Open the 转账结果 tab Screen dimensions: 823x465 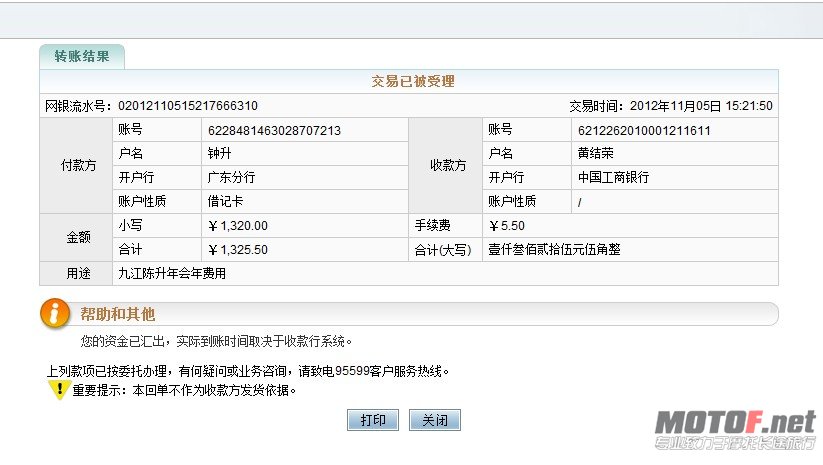pyautogui.click(x=82, y=56)
